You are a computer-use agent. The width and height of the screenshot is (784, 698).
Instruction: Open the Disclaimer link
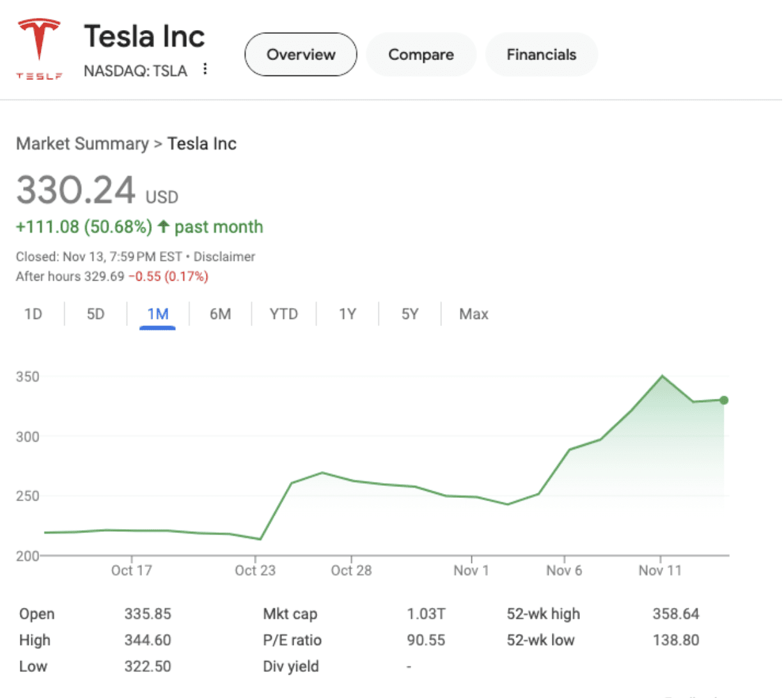click(x=224, y=257)
